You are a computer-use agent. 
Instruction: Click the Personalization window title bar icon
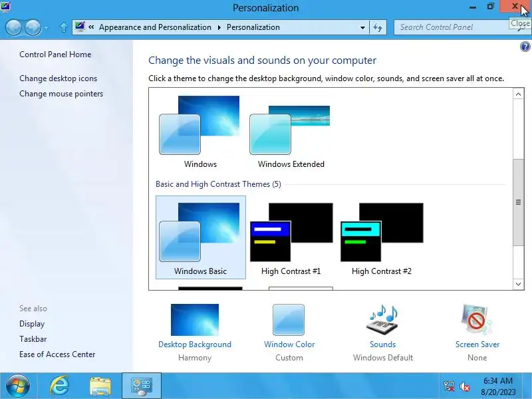5,7
